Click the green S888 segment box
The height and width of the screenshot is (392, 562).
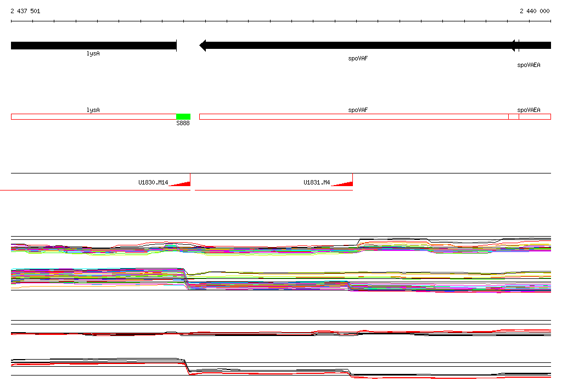click(x=183, y=116)
